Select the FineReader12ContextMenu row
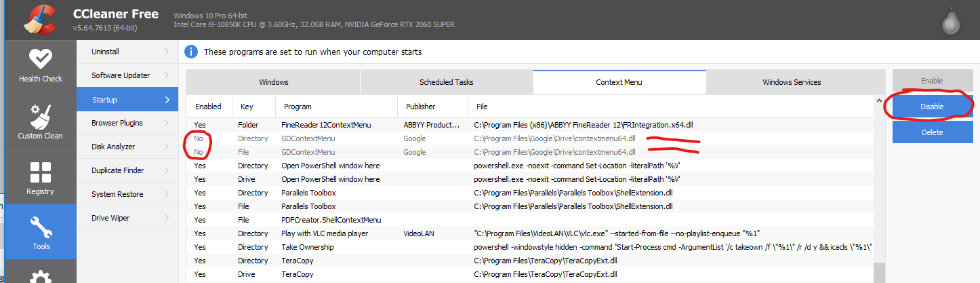 [530, 125]
